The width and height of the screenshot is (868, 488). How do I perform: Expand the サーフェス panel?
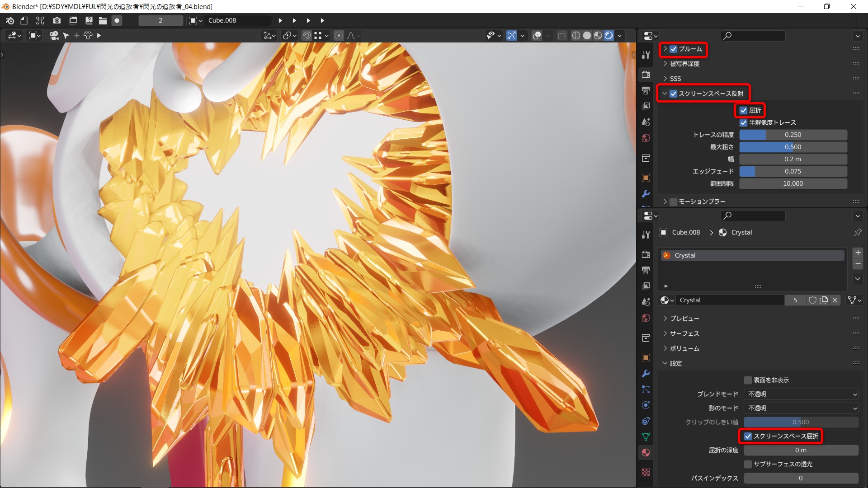tap(684, 333)
